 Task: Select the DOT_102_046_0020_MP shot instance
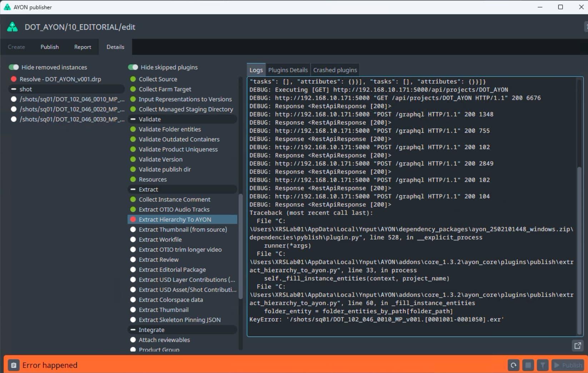point(71,109)
